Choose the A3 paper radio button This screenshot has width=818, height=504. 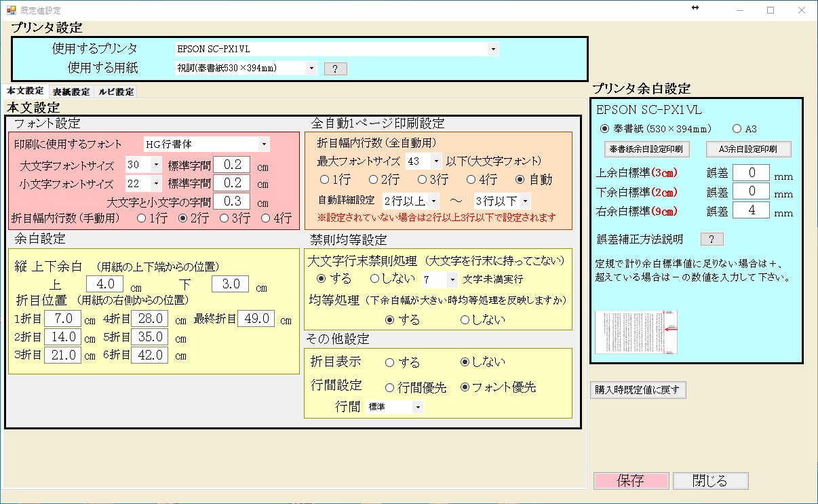(x=745, y=129)
